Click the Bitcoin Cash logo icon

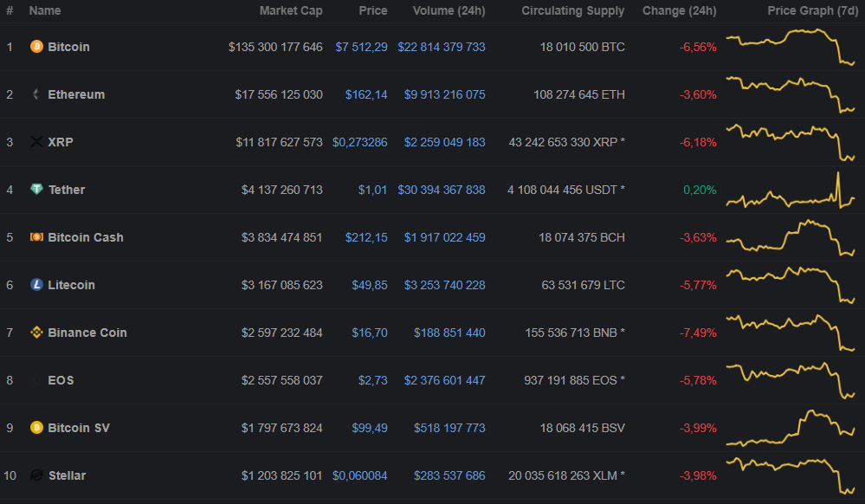[x=36, y=237]
